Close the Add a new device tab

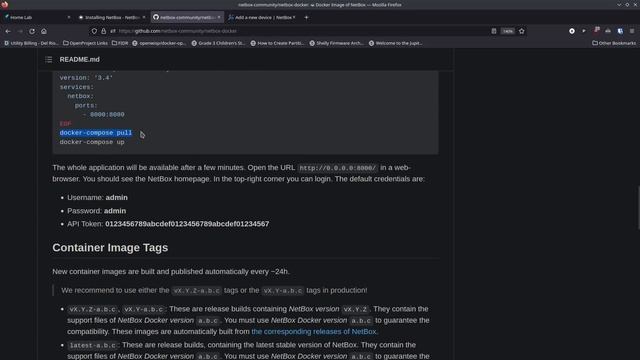(294, 17)
